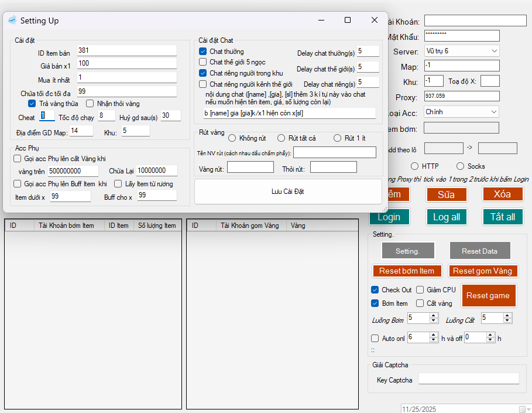Click the Log all button
Viewport: 532px width, 413px height.
[446, 217]
